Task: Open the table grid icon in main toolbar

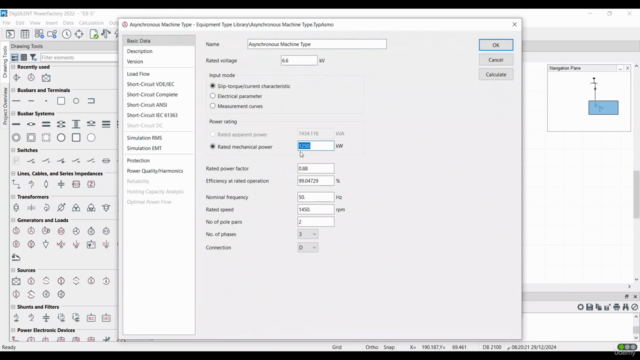Action: point(24,34)
